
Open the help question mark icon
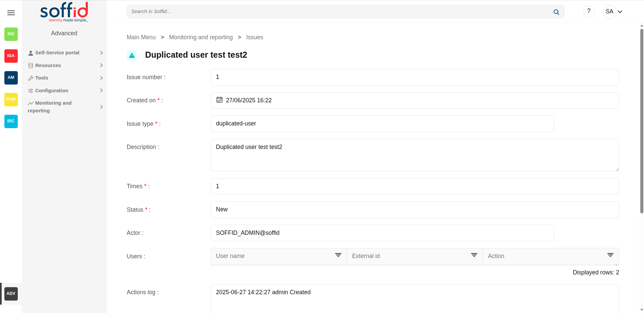(x=589, y=11)
